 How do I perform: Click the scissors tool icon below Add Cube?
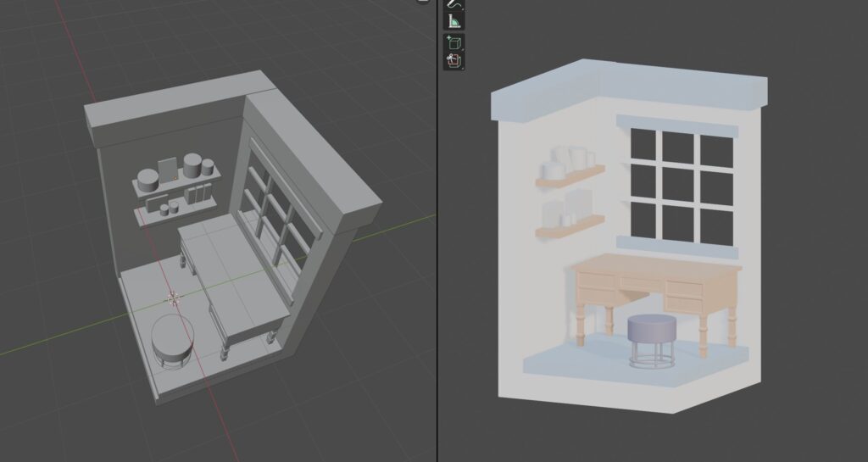[x=453, y=60]
